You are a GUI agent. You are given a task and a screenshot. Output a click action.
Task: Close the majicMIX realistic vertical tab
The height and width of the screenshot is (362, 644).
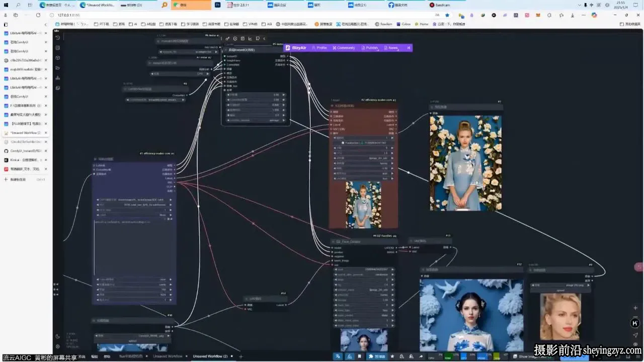pyautogui.click(x=46, y=69)
